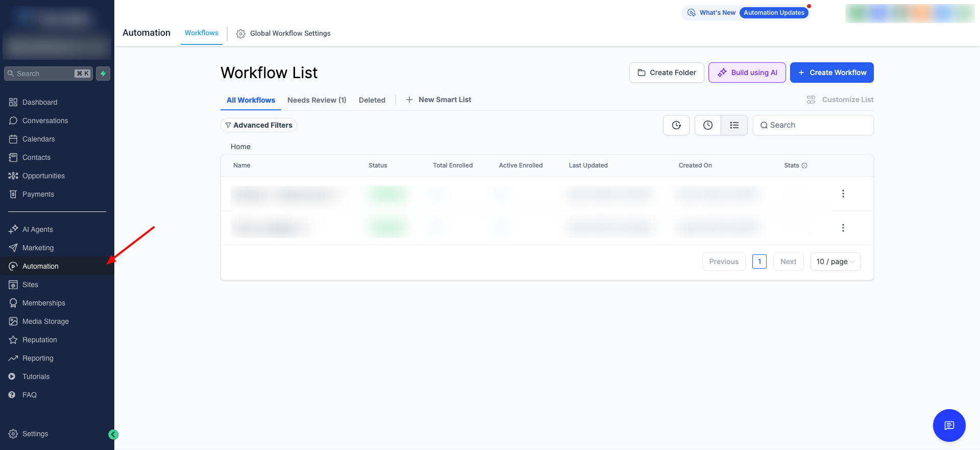Toggle the recent activity clock-arrow button

point(676,125)
